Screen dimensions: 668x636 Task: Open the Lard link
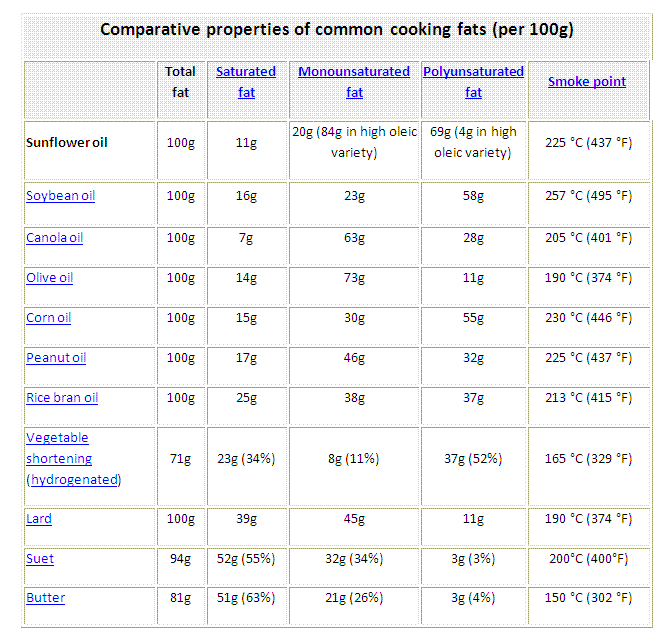[x=39, y=518]
